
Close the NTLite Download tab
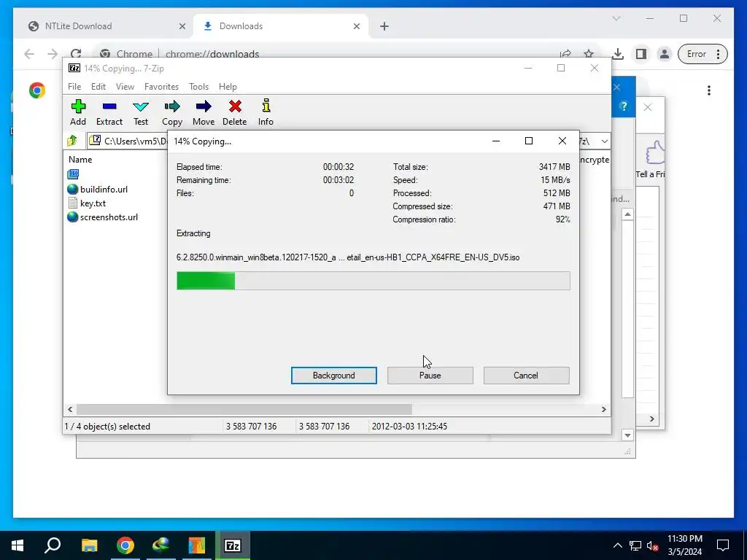pos(182,26)
